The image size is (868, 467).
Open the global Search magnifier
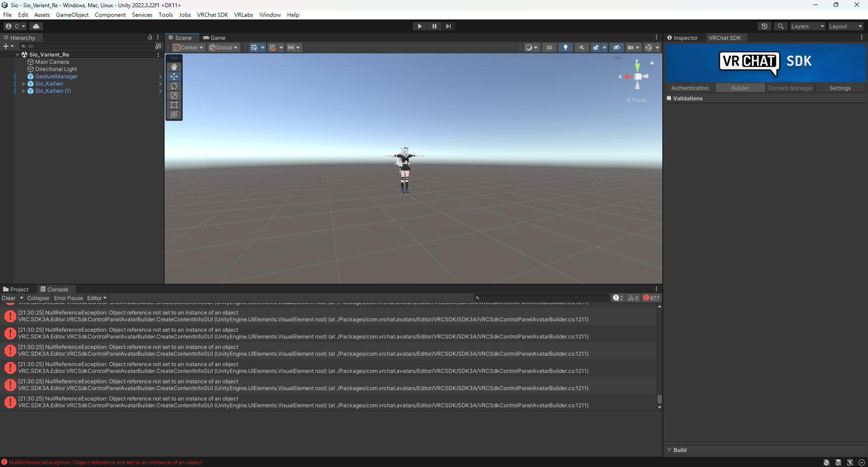pyautogui.click(x=780, y=26)
